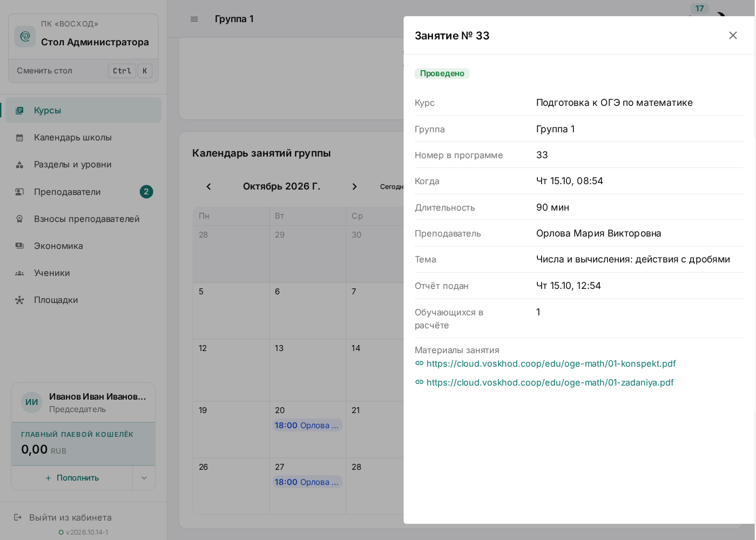Open the 01-zadaniya.pdf materials link

point(550,382)
